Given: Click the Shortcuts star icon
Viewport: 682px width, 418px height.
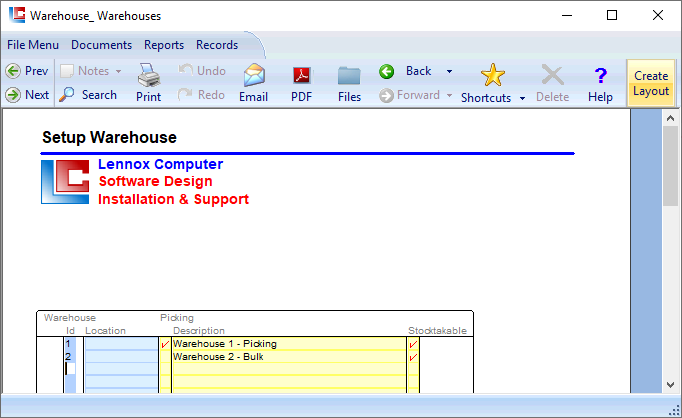Looking at the screenshot, I should (493, 75).
